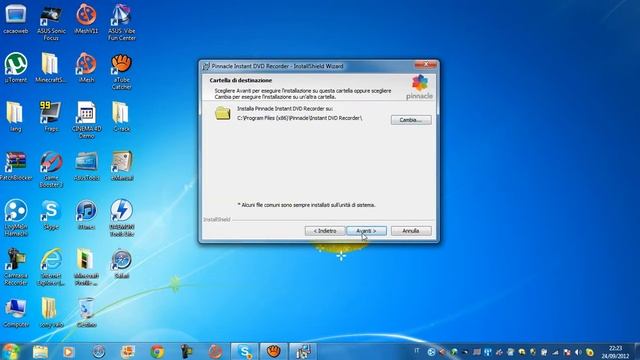Open the Safari desktop shortcut
The width and height of the screenshot is (640, 360).
122,264
